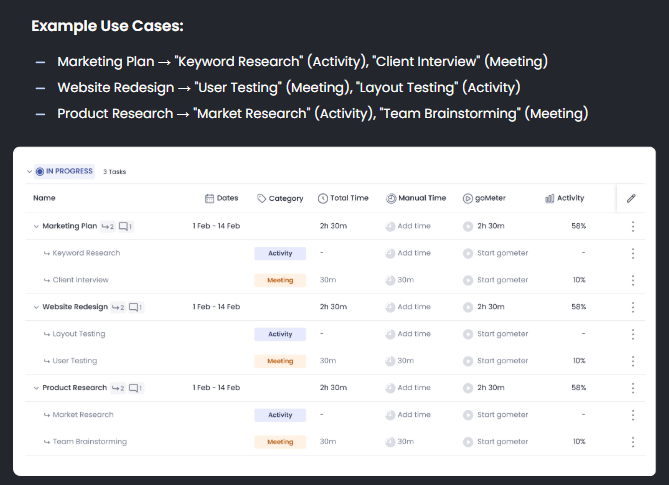The height and width of the screenshot is (485, 669).
Task: Open three-dot menu for Client Interview row
Action: click(633, 280)
